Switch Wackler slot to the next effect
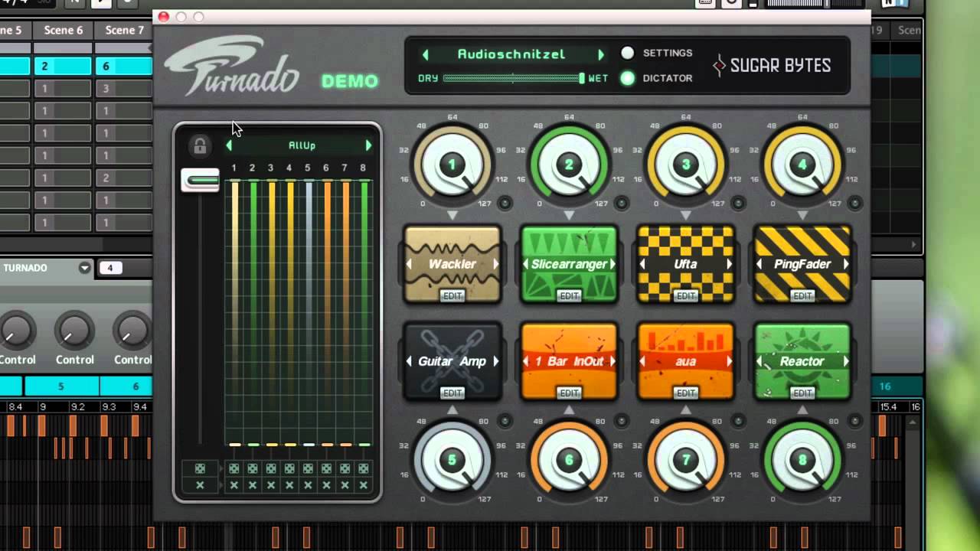The width and height of the screenshot is (980, 551). (x=496, y=264)
